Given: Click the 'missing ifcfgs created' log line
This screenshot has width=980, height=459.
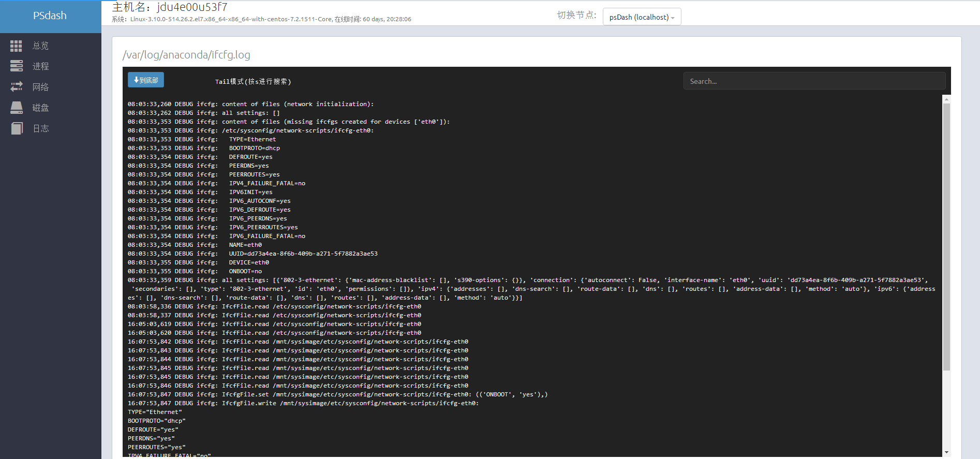Looking at the screenshot, I should (x=289, y=122).
